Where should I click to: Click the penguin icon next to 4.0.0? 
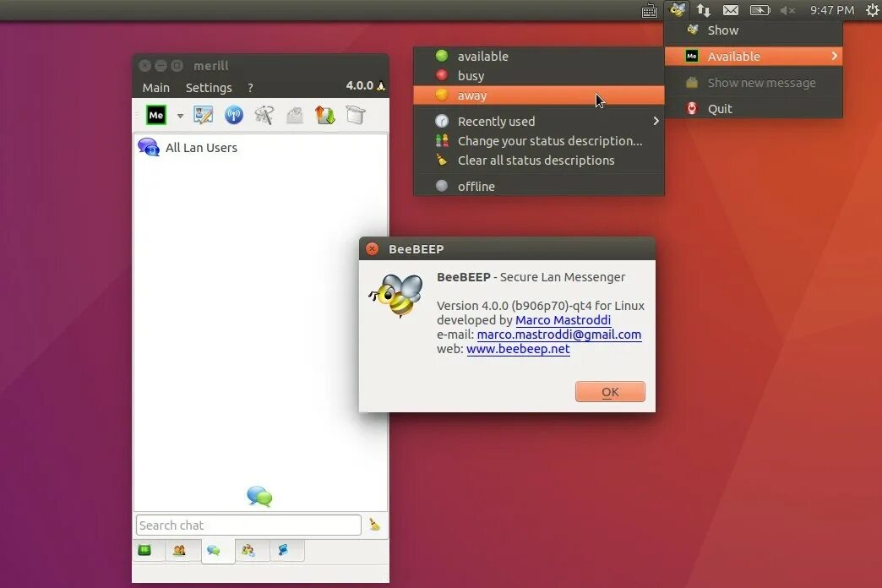[x=381, y=85]
